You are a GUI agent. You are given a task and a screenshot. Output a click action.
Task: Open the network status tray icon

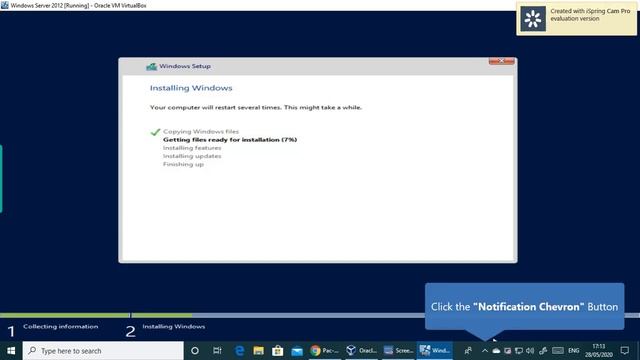point(519,351)
